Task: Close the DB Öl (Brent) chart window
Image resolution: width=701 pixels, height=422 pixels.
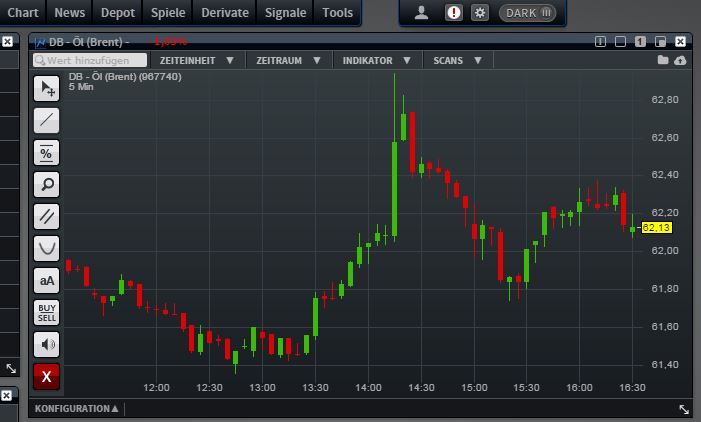Action: click(x=680, y=42)
